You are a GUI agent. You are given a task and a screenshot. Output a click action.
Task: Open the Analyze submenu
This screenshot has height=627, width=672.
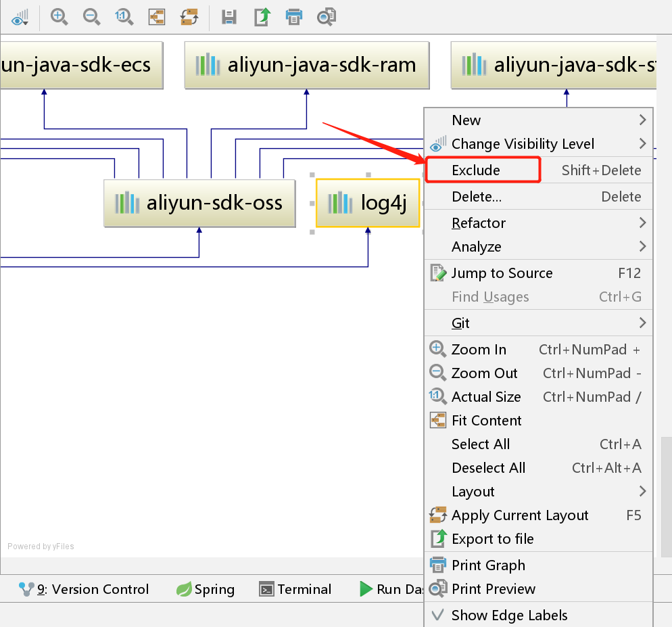(539, 247)
